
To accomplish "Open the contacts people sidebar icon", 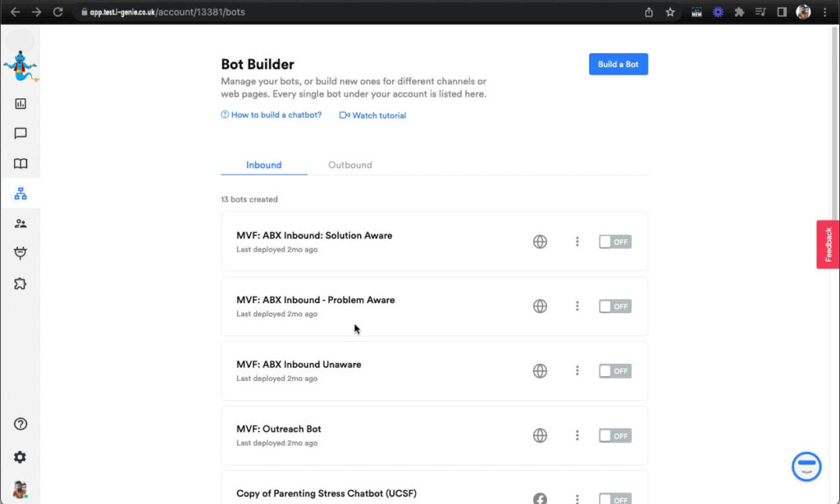I will 21,224.
